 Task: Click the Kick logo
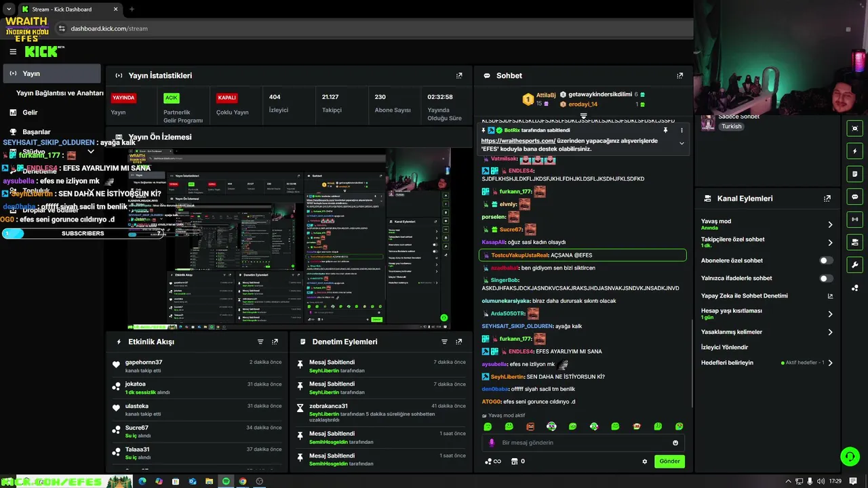tap(42, 52)
